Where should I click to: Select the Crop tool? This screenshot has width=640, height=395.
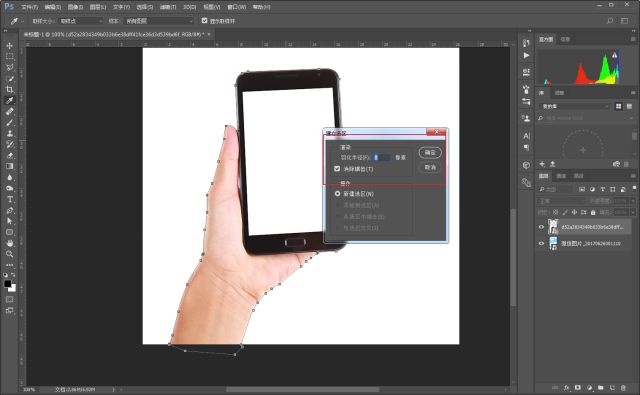coord(9,89)
